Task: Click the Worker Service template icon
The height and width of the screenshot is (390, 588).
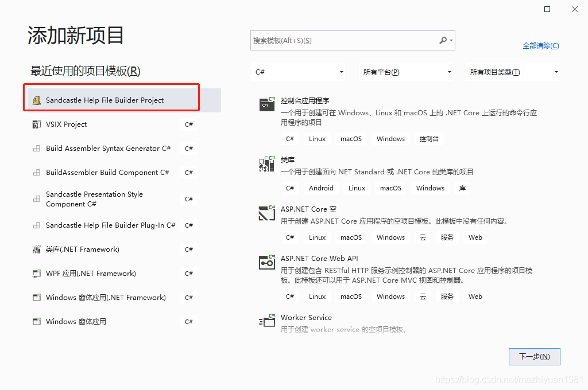Action: (267, 321)
